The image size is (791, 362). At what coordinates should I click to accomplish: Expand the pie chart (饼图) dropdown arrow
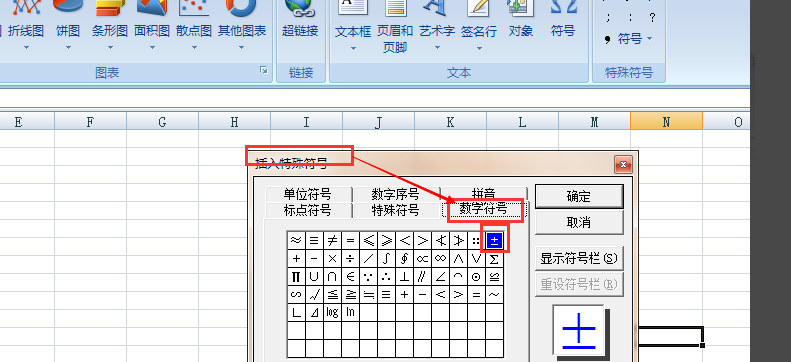[x=68, y=48]
